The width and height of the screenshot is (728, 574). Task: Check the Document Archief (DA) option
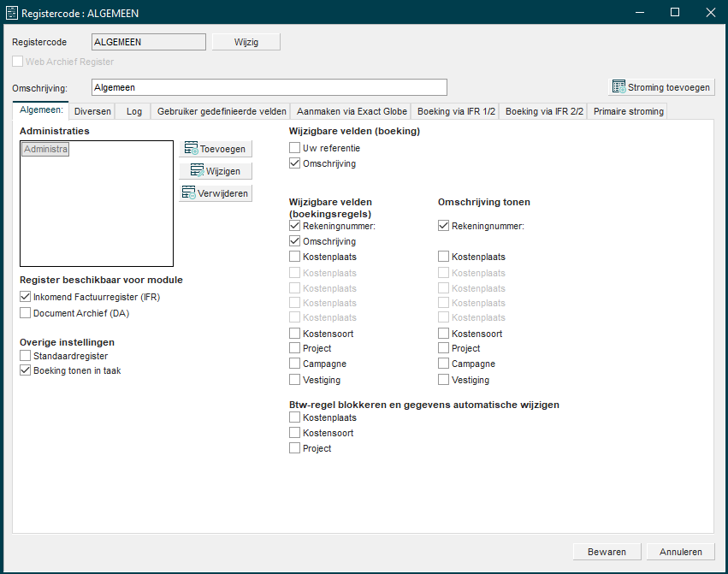(x=26, y=313)
